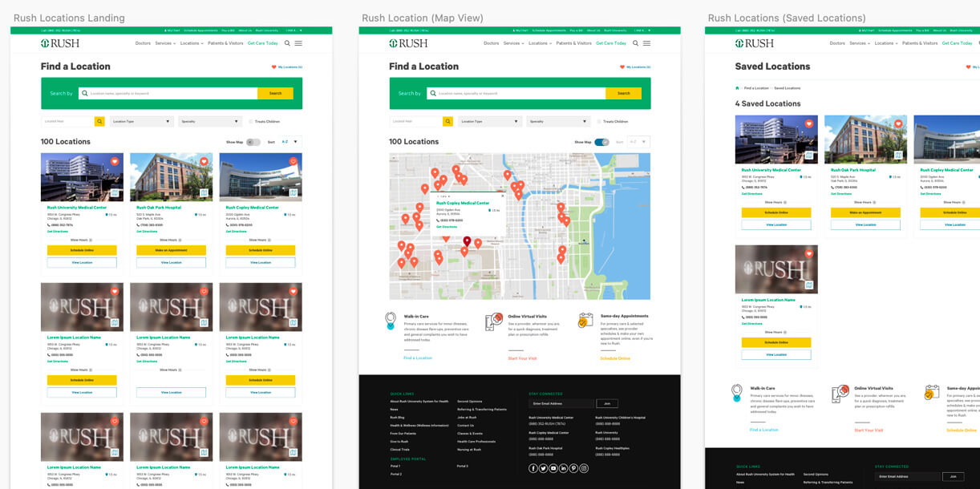Image resolution: width=980 pixels, height=489 pixels.
Task: Enable Show Map toggle on Landing page
Action: point(253,142)
